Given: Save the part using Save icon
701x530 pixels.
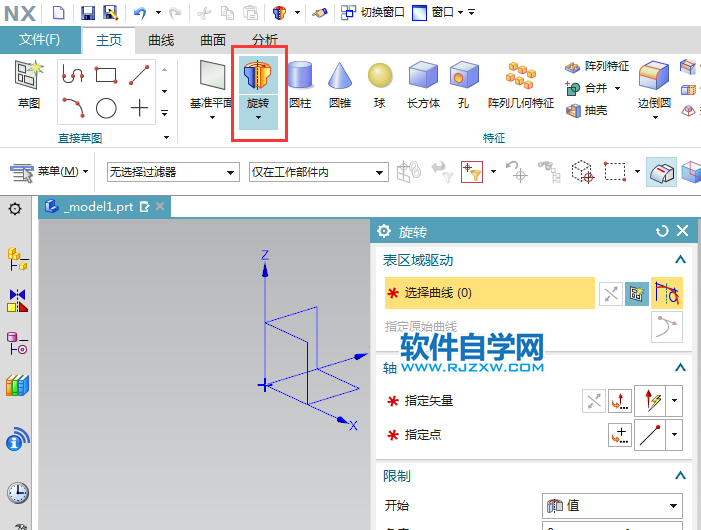Looking at the screenshot, I should click(88, 13).
